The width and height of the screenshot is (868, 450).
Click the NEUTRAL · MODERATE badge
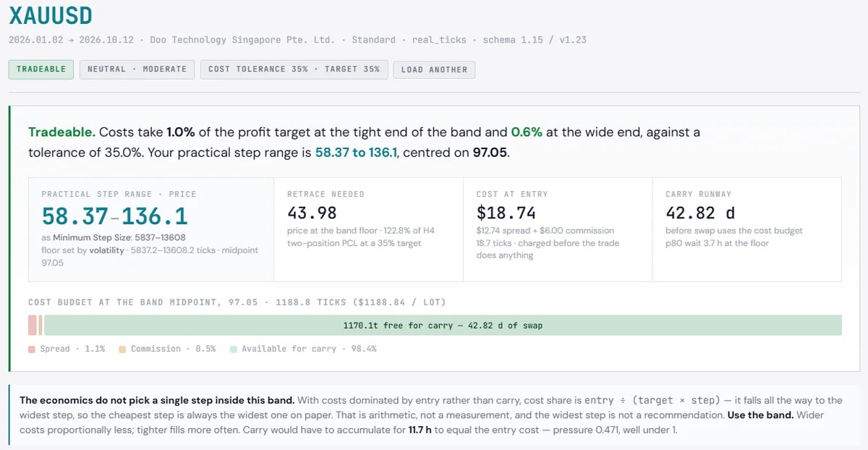(x=137, y=69)
